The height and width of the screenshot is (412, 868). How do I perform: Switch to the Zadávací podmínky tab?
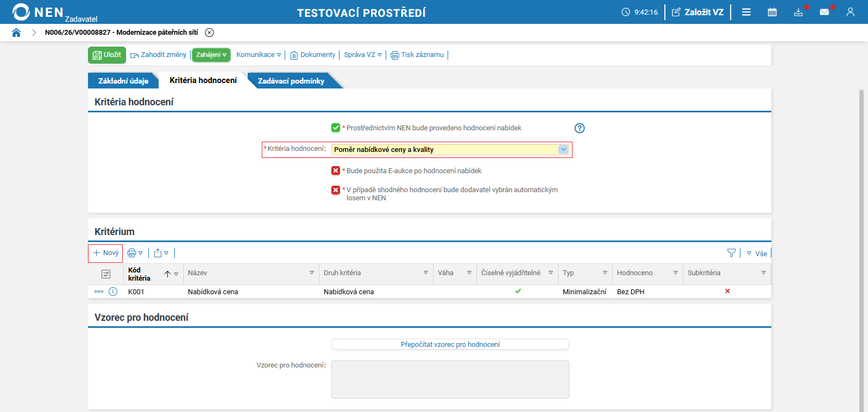[x=291, y=81]
